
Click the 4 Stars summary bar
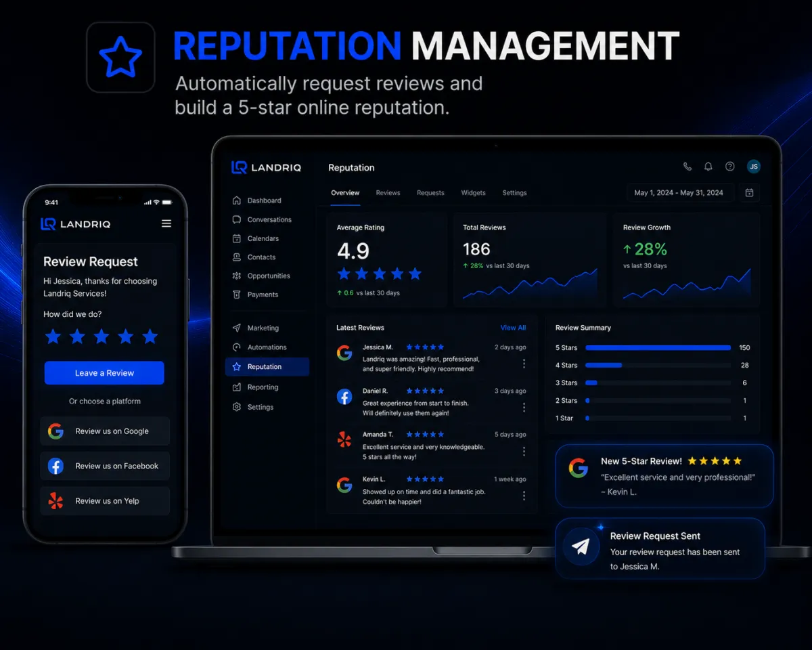[658, 365]
